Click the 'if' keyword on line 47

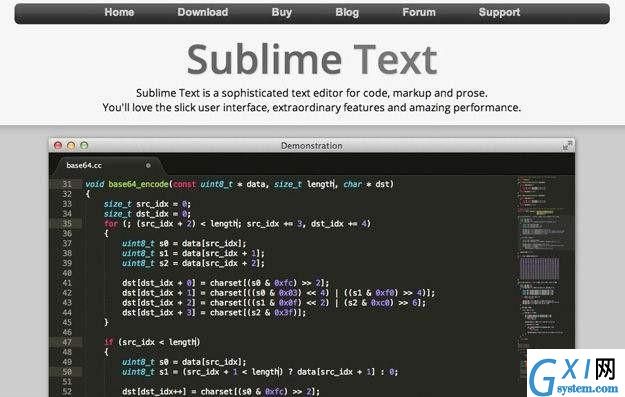pyautogui.click(x=108, y=342)
